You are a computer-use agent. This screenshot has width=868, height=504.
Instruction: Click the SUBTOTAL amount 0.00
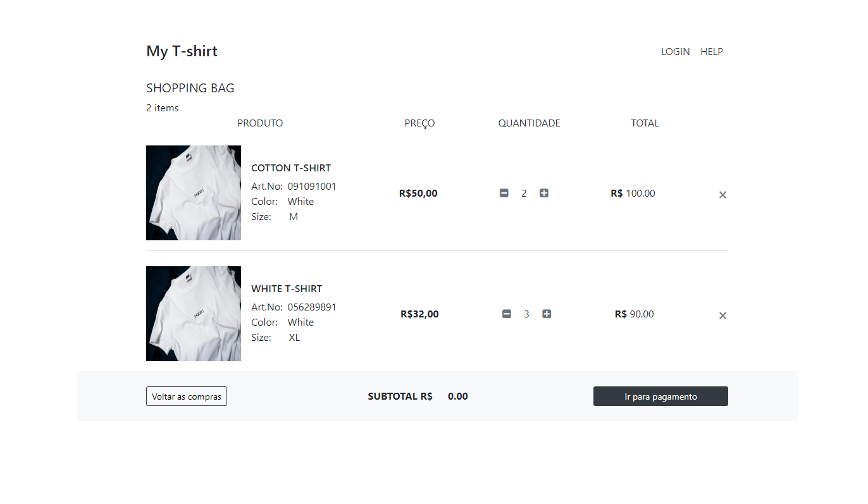point(458,396)
